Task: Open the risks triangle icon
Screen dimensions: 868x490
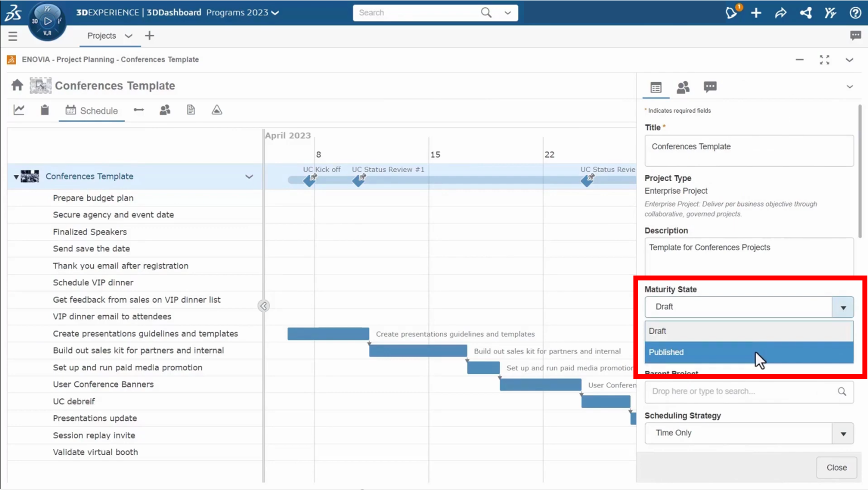Action: pos(216,109)
